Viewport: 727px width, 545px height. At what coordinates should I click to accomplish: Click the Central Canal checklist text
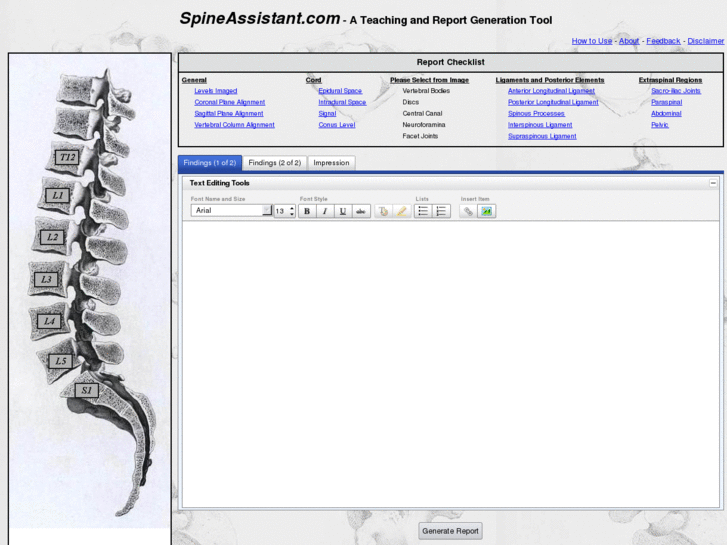[422, 113]
